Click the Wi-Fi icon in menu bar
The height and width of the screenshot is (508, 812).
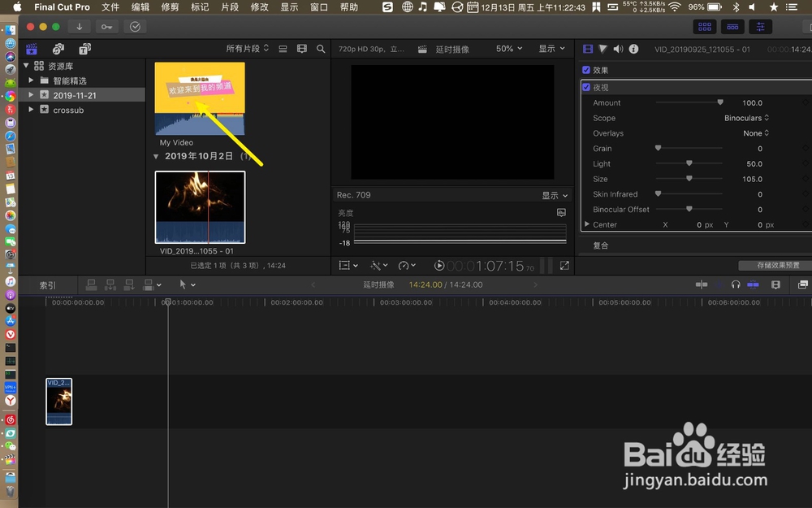(674, 7)
